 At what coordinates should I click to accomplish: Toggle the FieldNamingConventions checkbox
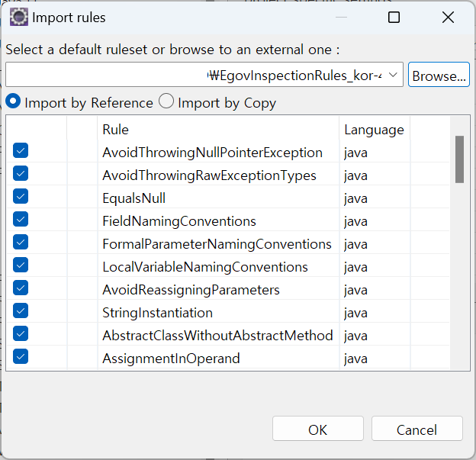pos(21,220)
